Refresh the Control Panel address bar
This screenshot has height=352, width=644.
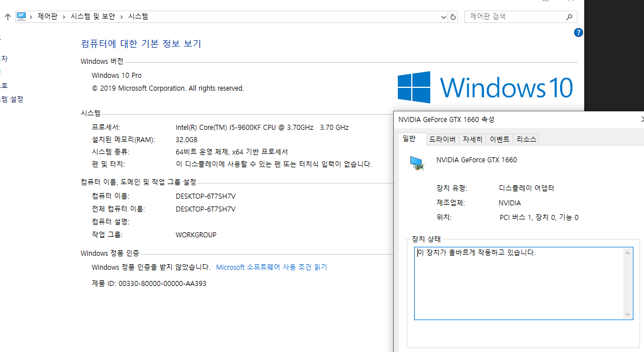pos(453,17)
